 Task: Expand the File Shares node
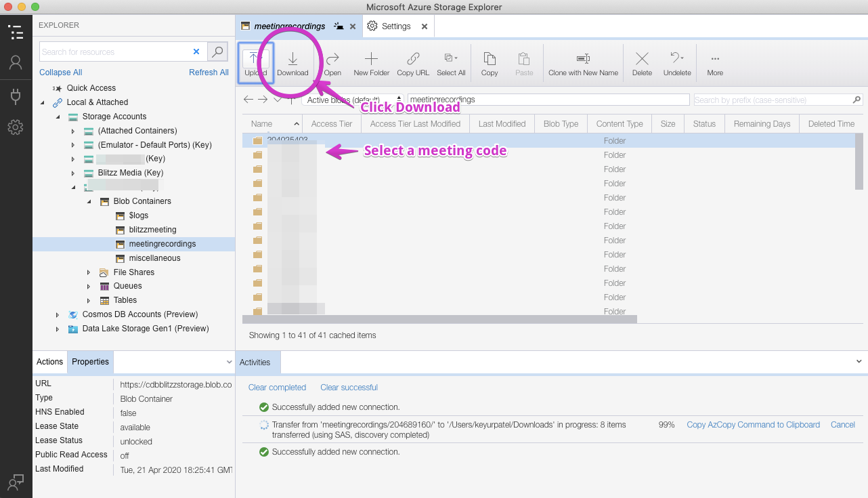coord(89,272)
